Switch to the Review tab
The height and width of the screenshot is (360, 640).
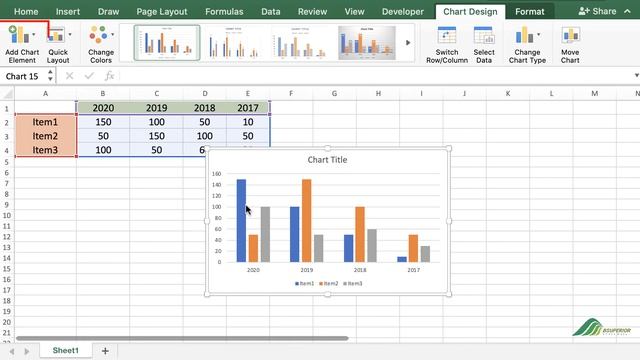pos(312,11)
